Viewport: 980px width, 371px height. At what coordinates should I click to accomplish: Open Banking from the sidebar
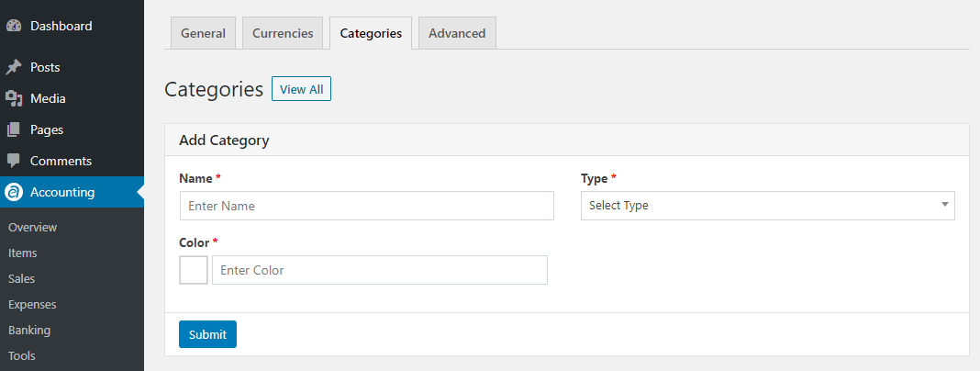tap(29, 331)
